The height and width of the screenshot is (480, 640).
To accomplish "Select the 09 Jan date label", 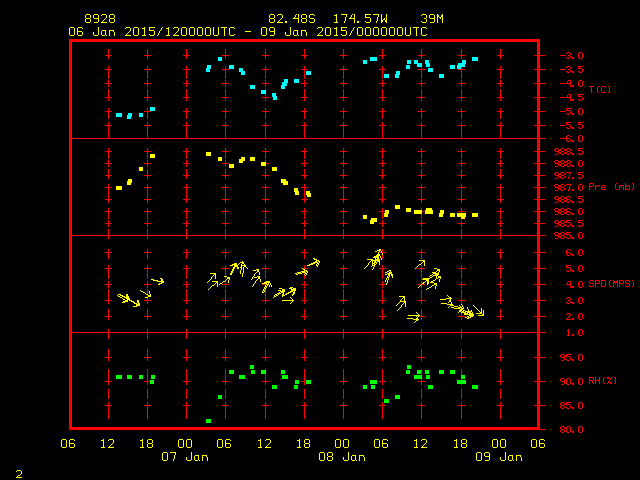I will [x=497, y=456].
